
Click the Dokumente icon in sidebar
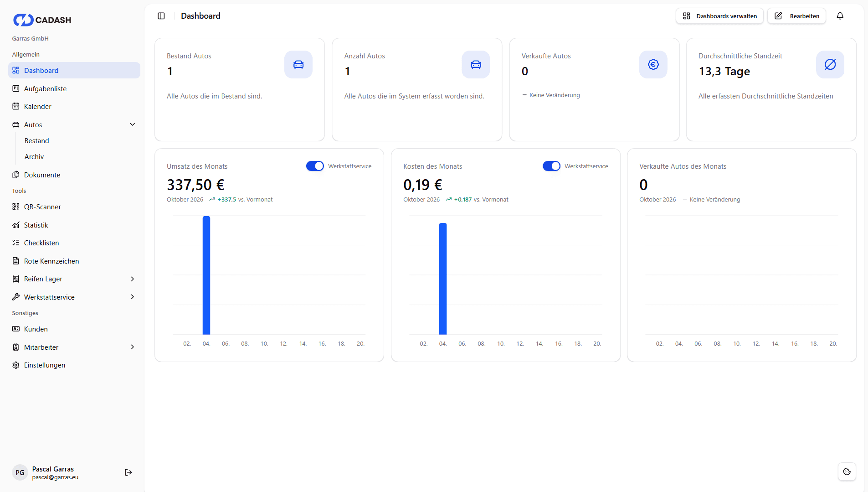(16, 175)
